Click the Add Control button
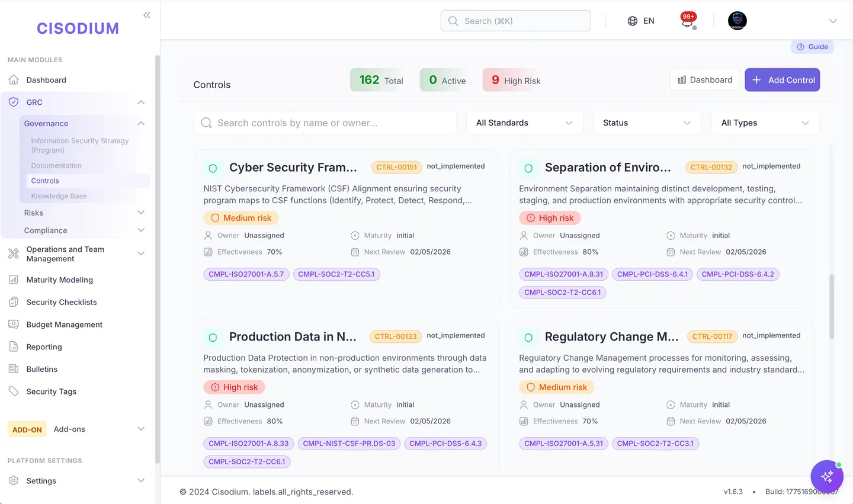Image resolution: width=853 pixels, height=504 pixels. pyautogui.click(x=783, y=80)
